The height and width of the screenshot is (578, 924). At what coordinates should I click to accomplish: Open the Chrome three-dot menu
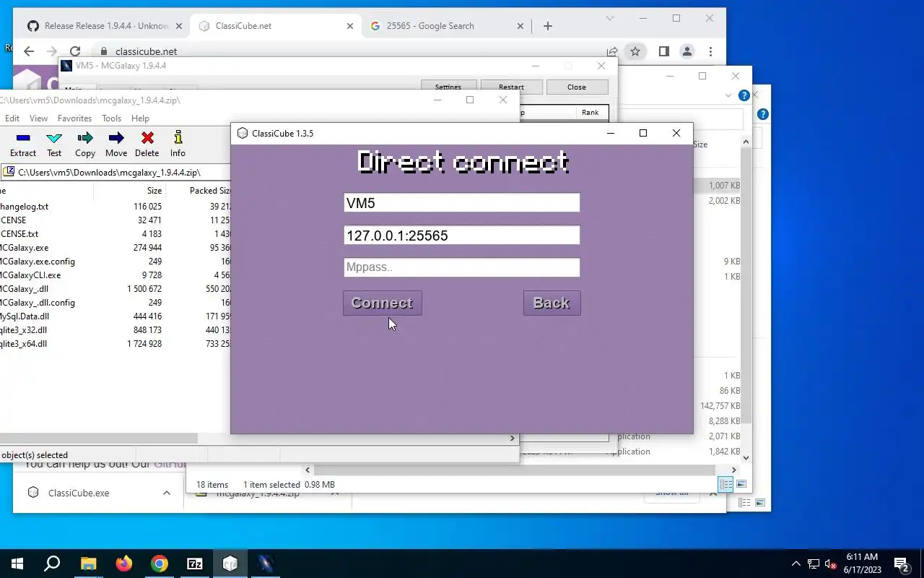click(x=711, y=51)
